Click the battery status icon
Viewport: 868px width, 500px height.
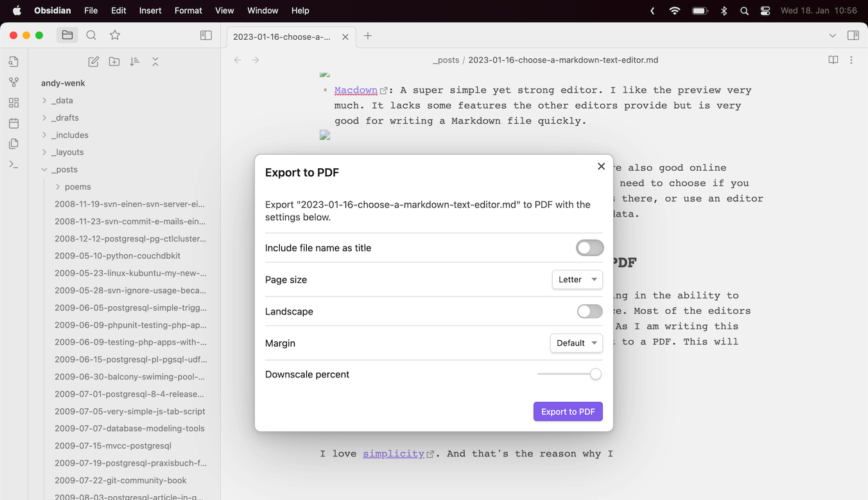coord(700,11)
